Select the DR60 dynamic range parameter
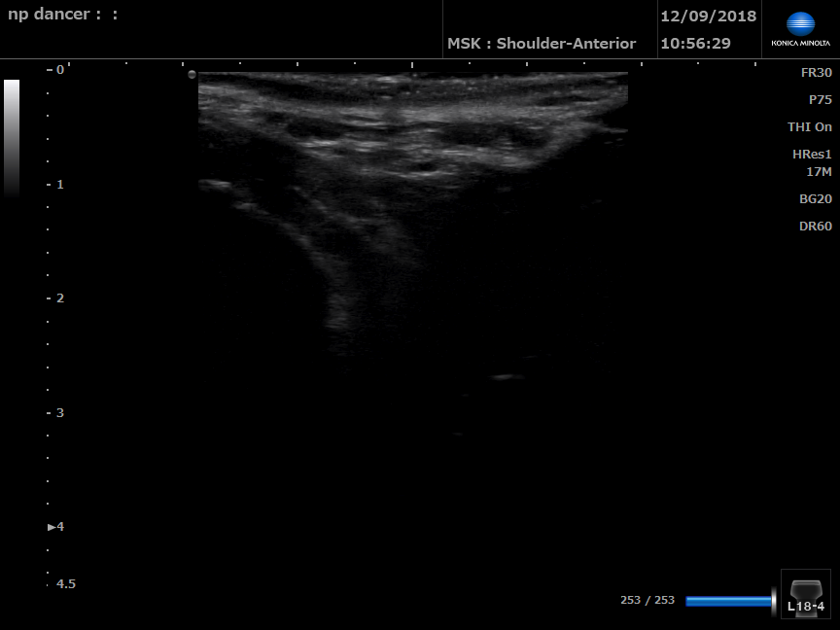Screen dimensions: 840x630 point(815,227)
